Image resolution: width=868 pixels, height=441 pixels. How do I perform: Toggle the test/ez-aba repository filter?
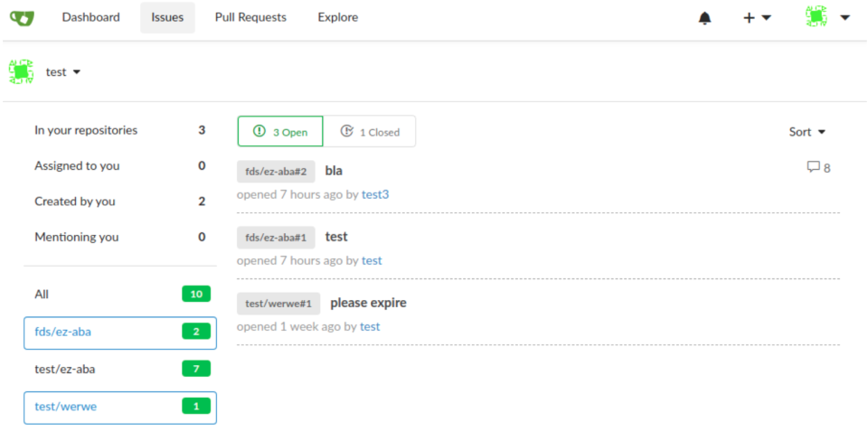(x=119, y=369)
